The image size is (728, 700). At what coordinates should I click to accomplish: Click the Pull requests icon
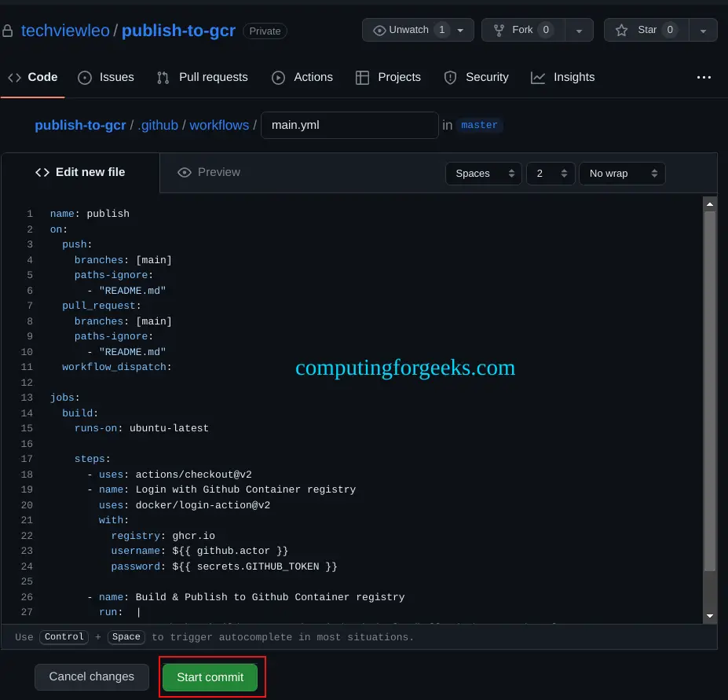click(x=163, y=78)
